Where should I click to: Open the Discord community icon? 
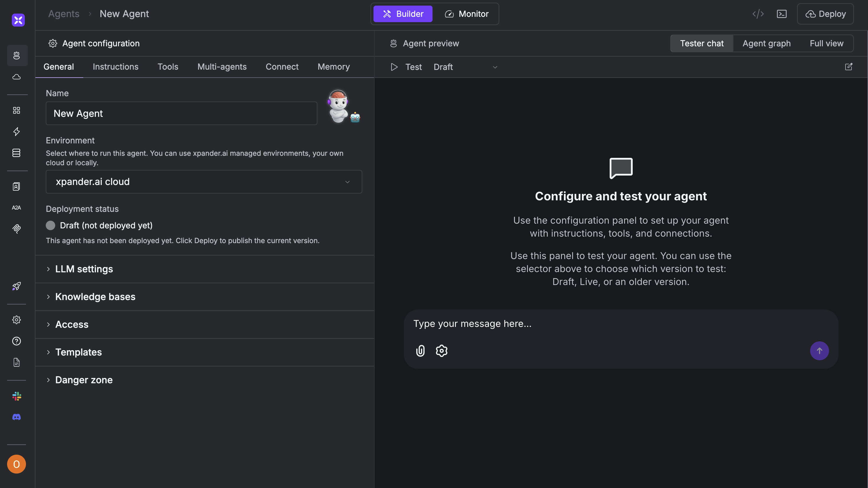17,417
